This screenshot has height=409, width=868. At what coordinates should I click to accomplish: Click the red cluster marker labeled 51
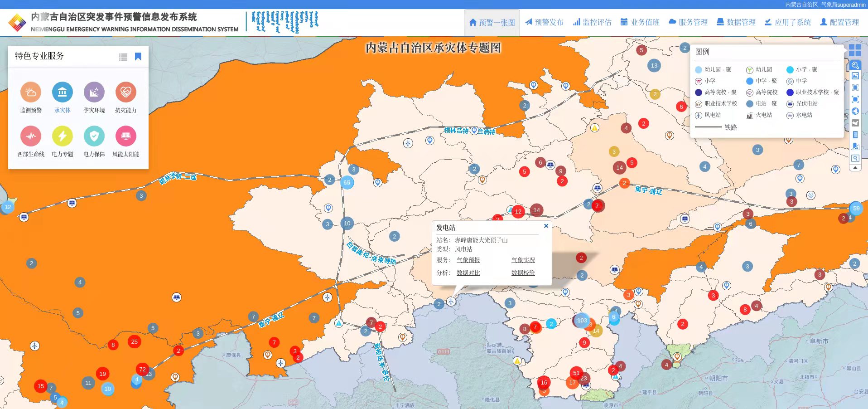point(576,373)
